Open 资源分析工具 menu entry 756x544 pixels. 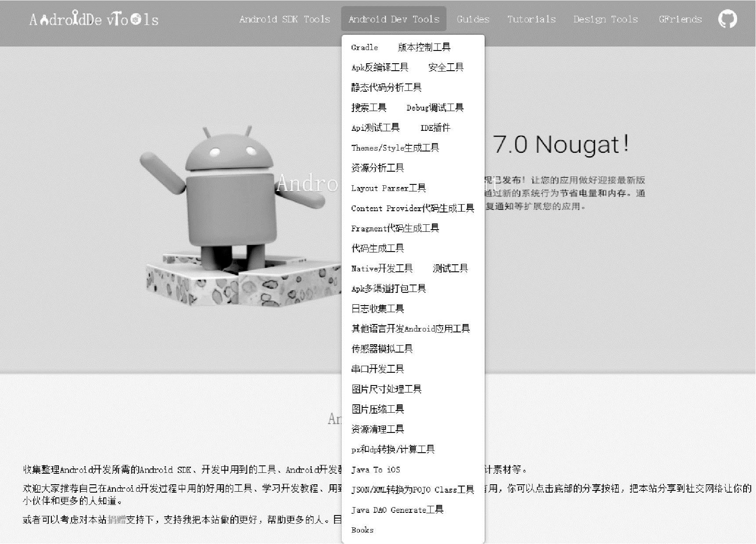click(x=378, y=168)
